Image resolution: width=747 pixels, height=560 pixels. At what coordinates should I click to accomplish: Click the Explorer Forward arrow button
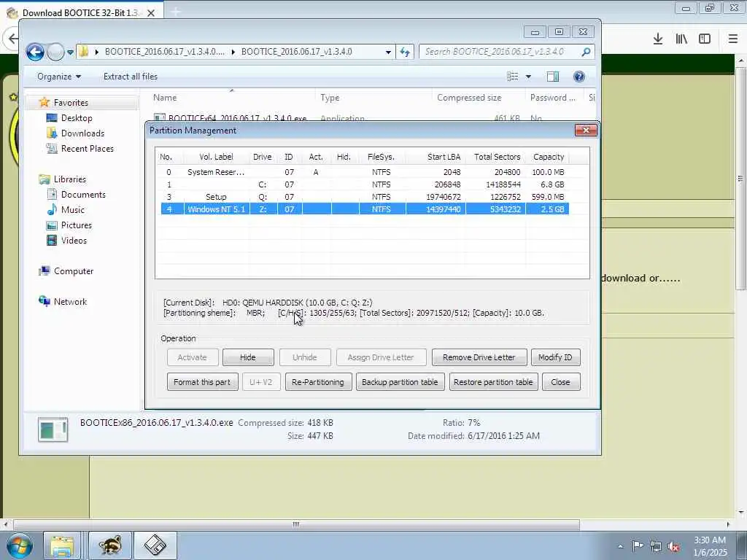tap(55, 52)
